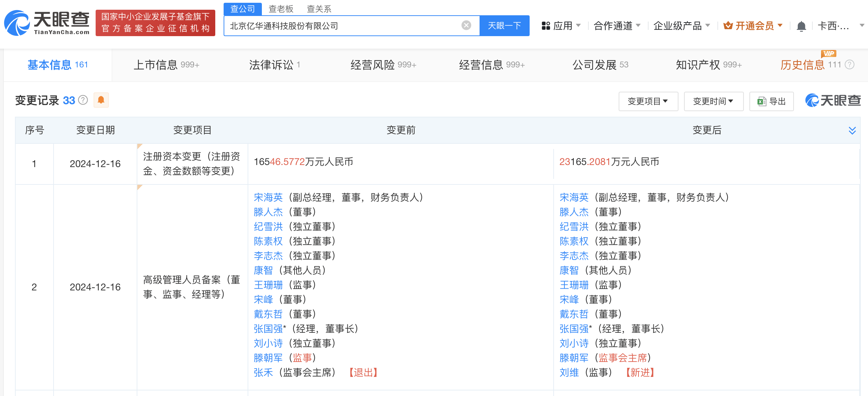This screenshot has height=396, width=868.
Task: Open 陈素权 link in 变更后 column
Action: (x=574, y=241)
